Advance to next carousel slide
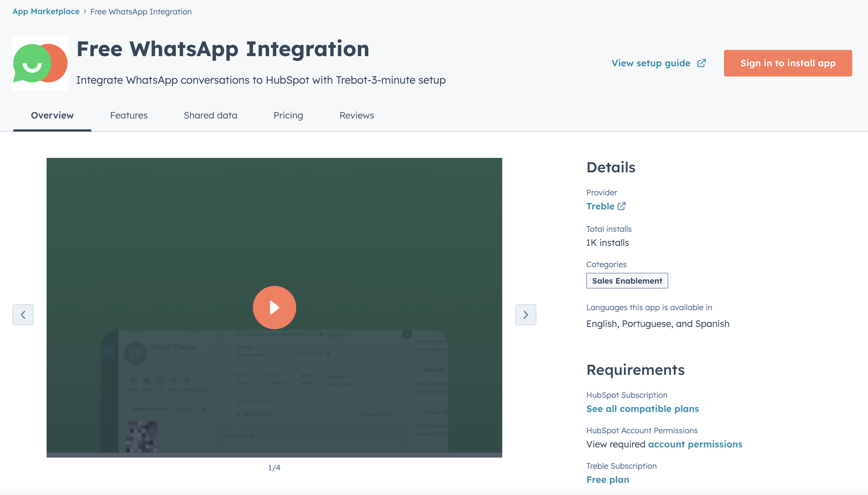This screenshot has height=495, width=868. coord(525,314)
